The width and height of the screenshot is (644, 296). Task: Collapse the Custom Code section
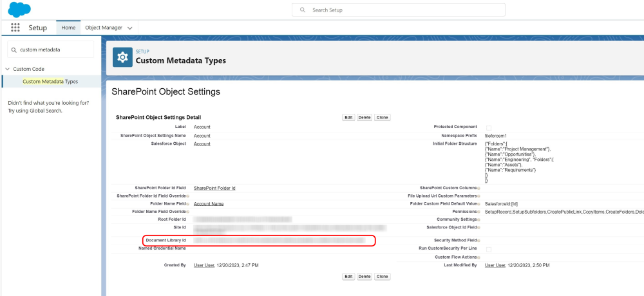[x=7, y=69]
